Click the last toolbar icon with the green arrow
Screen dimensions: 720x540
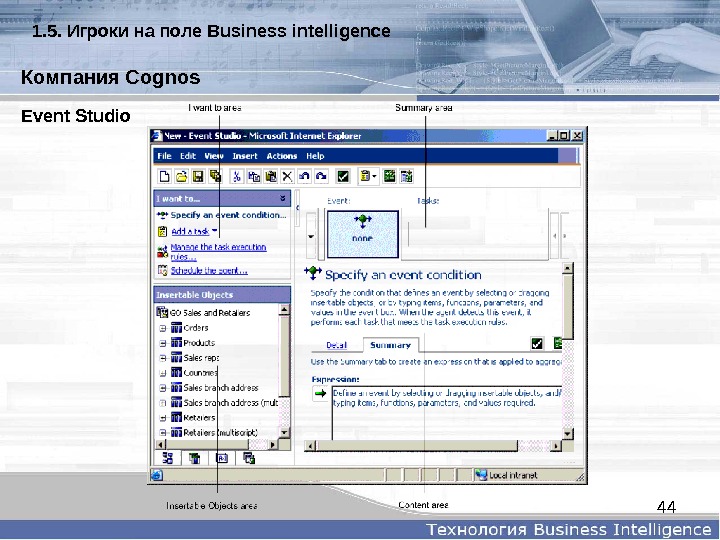click(x=406, y=176)
